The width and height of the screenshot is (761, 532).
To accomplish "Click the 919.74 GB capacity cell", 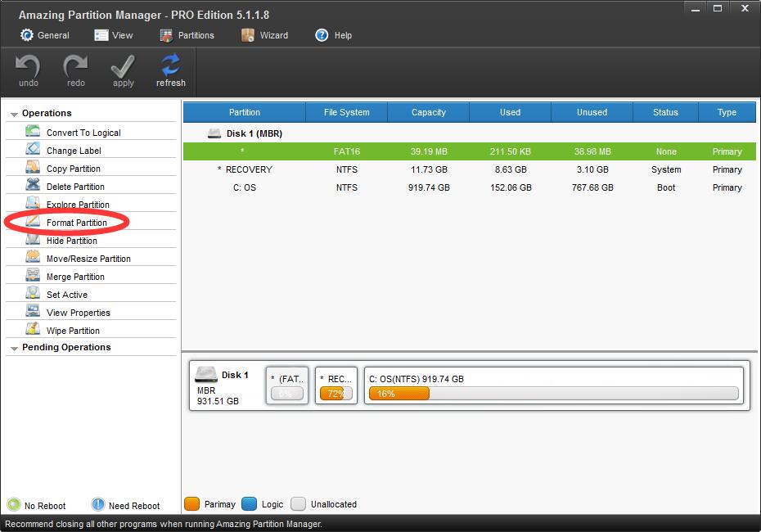I will click(x=429, y=187).
